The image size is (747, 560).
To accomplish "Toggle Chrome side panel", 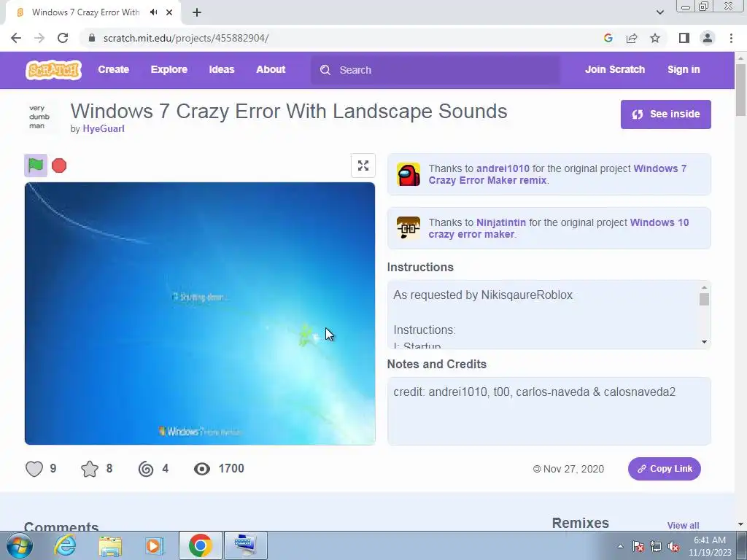I will point(684,38).
